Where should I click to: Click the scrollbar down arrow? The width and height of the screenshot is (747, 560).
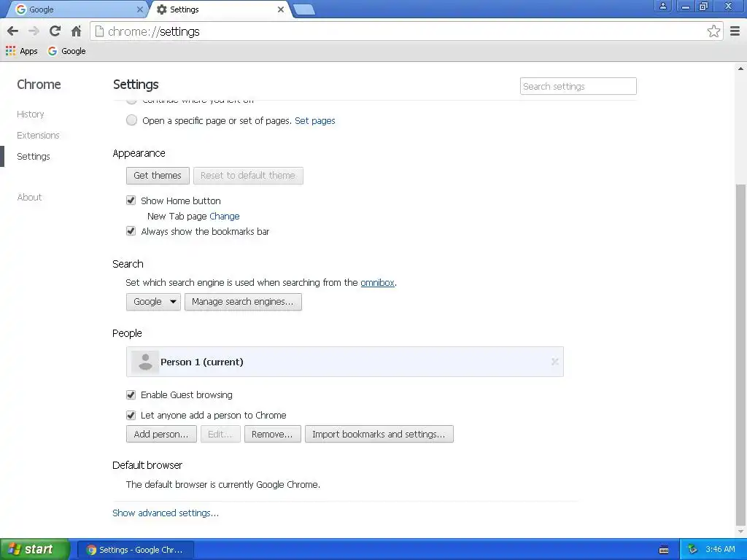(x=741, y=532)
